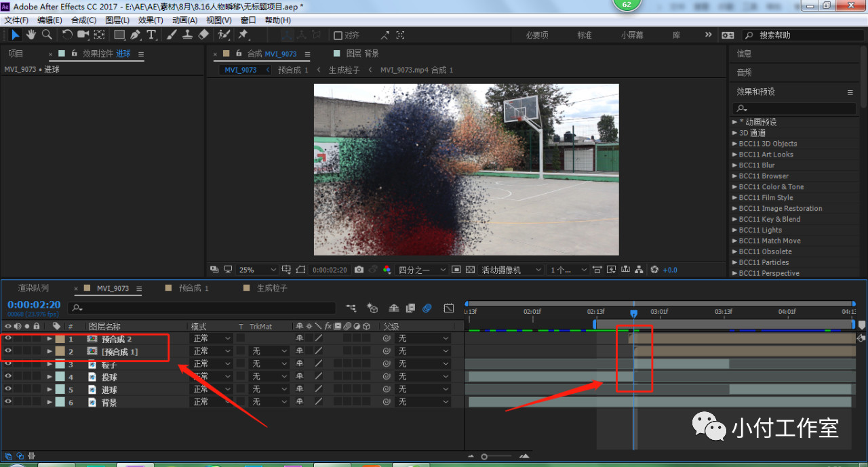
Task: Open the 四分之一 resolution dropdown
Action: point(421,270)
